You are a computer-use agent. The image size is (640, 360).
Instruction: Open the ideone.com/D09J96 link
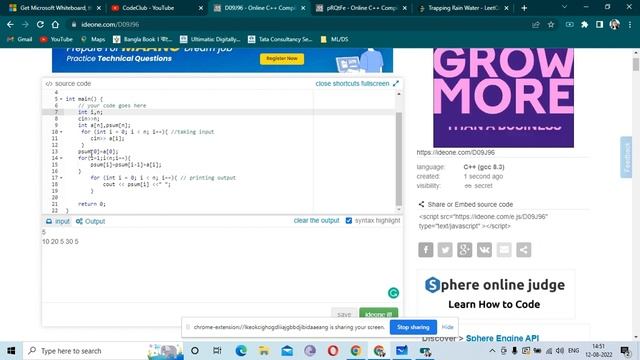click(456, 152)
